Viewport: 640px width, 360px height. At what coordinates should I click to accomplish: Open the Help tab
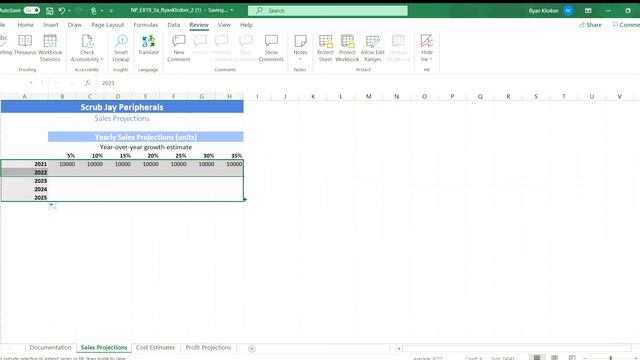click(246, 25)
